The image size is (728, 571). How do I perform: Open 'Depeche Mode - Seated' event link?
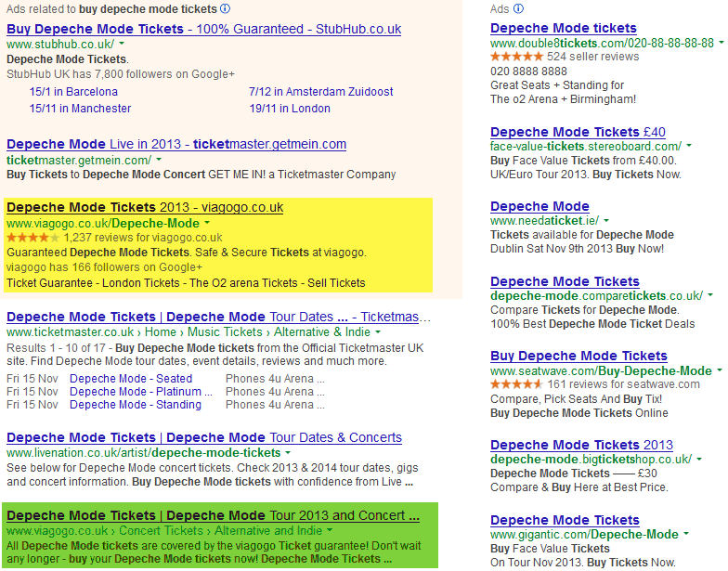pos(131,379)
